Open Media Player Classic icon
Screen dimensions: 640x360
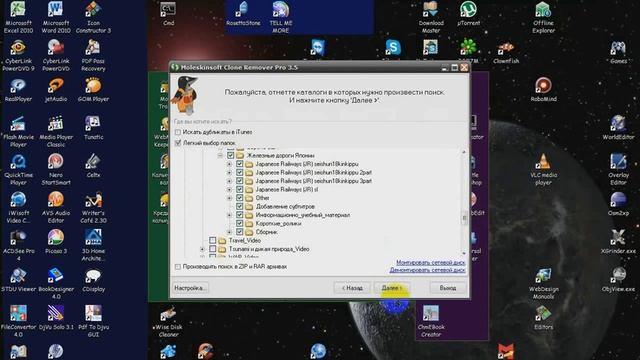click(56, 131)
